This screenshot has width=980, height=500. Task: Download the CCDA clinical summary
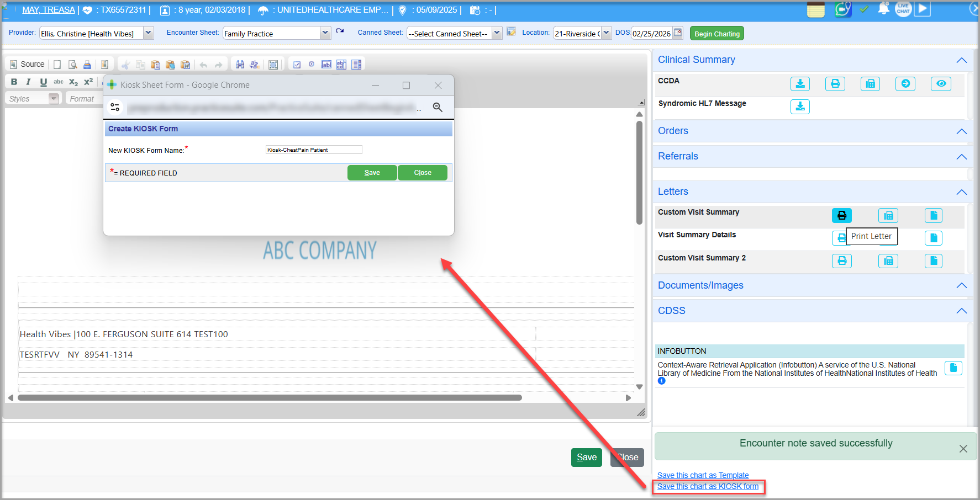[x=799, y=84]
